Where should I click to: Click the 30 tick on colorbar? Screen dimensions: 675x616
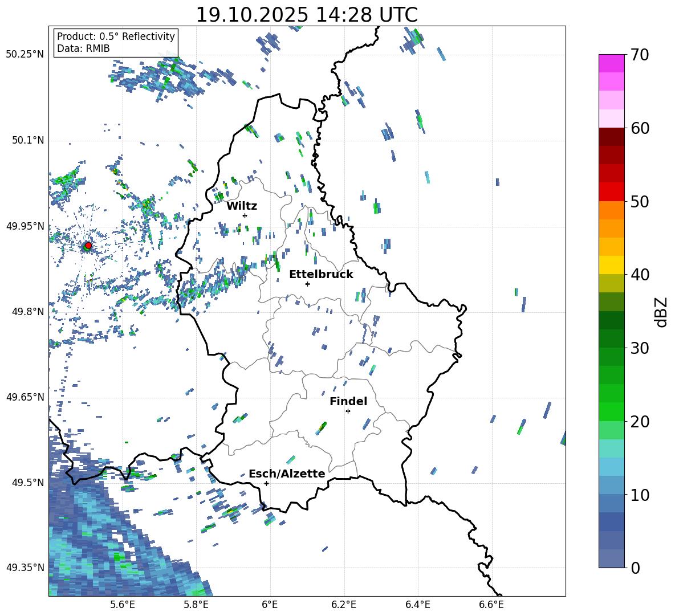click(x=639, y=348)
